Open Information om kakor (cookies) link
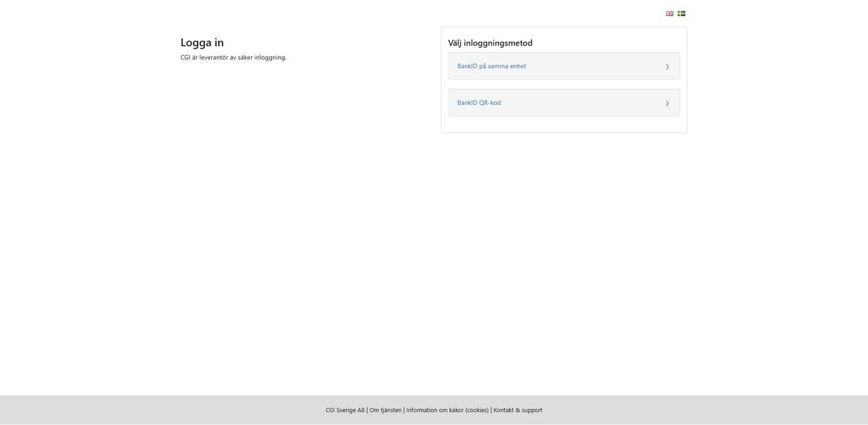The image size is (868, 425). coord(447,410)
